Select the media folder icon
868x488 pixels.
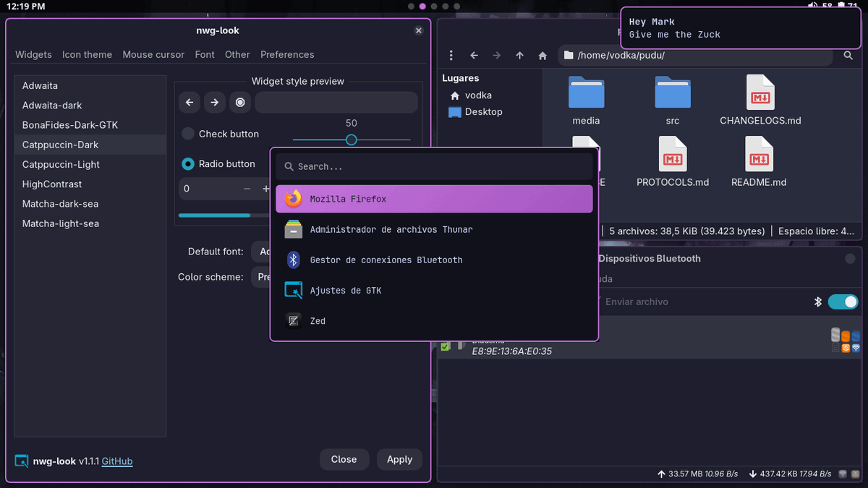[586, 92]
